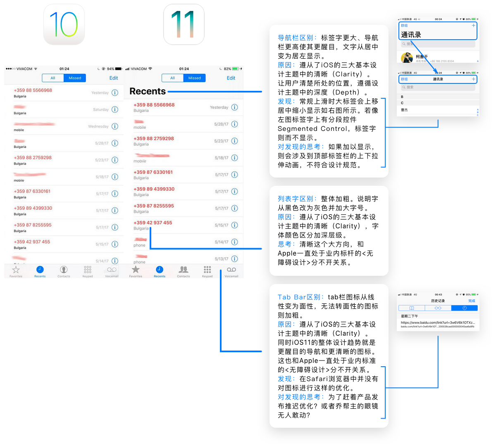Open info for iOS 10 5/23/17 call
Image resolution: width=496 pixels, height=448 pixels.
tap(115, 160)
